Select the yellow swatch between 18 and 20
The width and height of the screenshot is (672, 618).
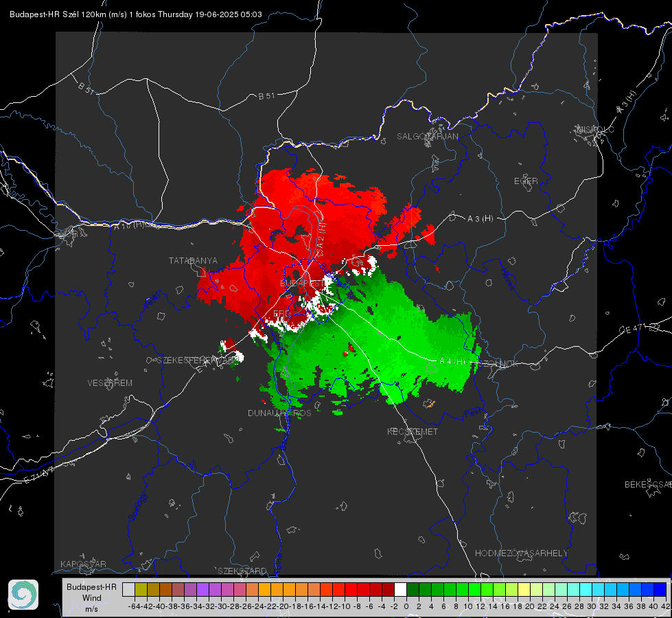[524, 589]
